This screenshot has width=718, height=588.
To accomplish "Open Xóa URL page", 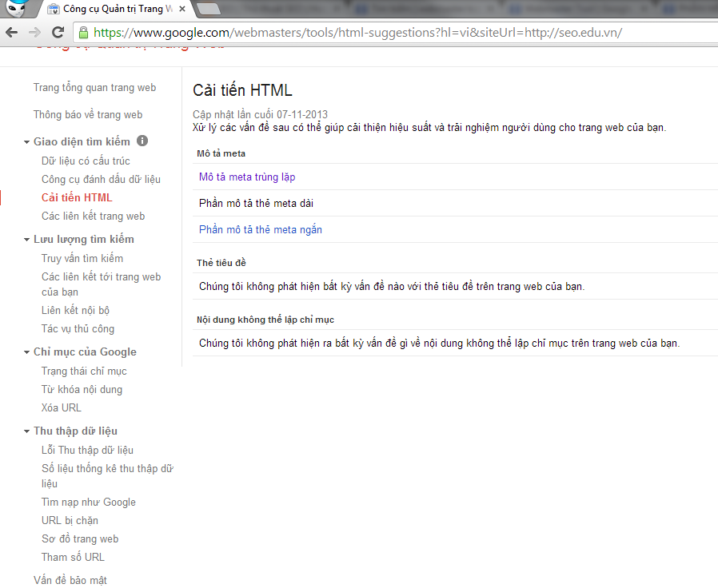I will (x=62, y=407).
